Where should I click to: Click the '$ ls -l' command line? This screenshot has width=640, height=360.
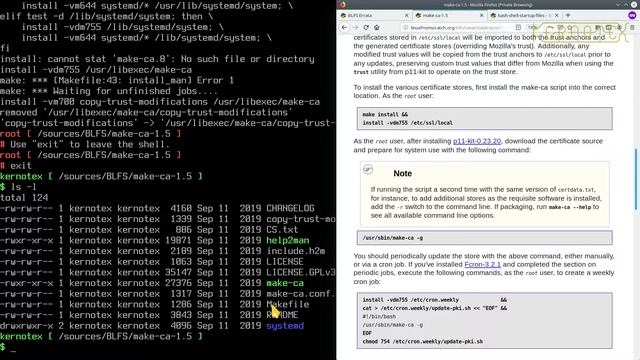click(18, 187)
